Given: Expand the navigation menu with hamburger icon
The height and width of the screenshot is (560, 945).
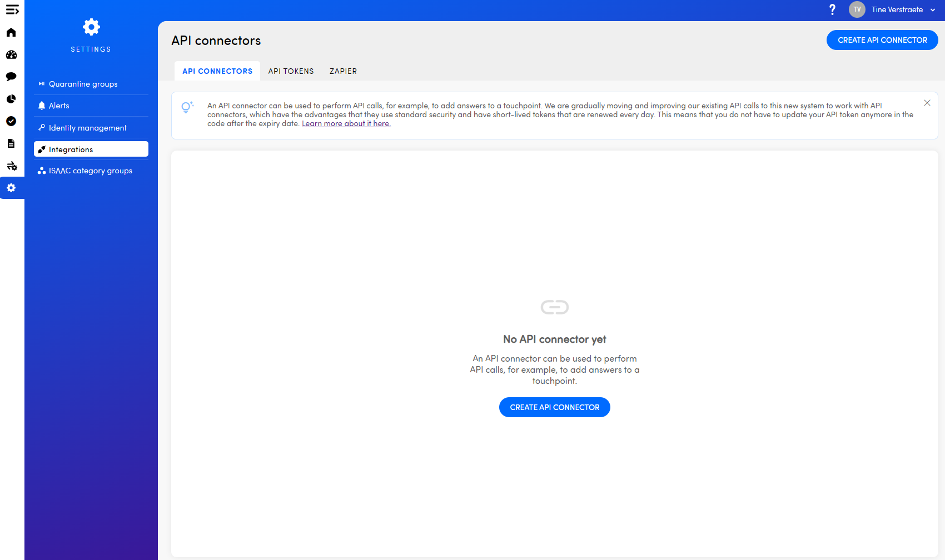Looking at the screenshot, I should pyautogui.click(x=12, y=10).
